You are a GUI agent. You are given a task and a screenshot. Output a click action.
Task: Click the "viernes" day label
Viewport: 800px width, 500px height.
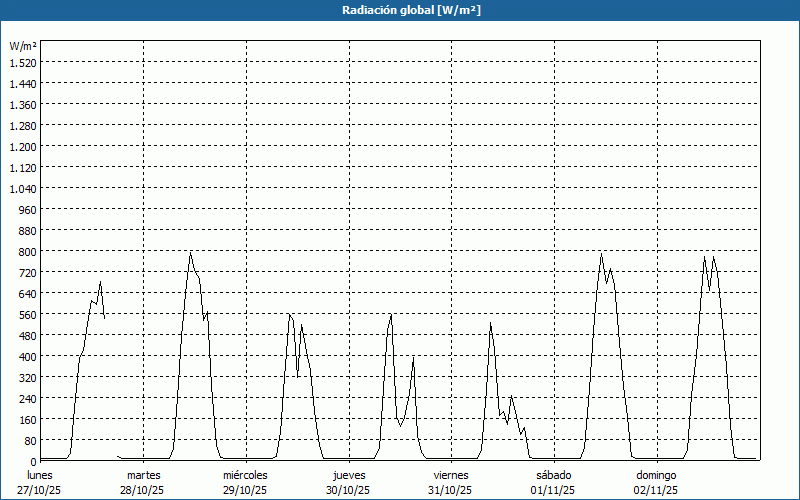450,475
